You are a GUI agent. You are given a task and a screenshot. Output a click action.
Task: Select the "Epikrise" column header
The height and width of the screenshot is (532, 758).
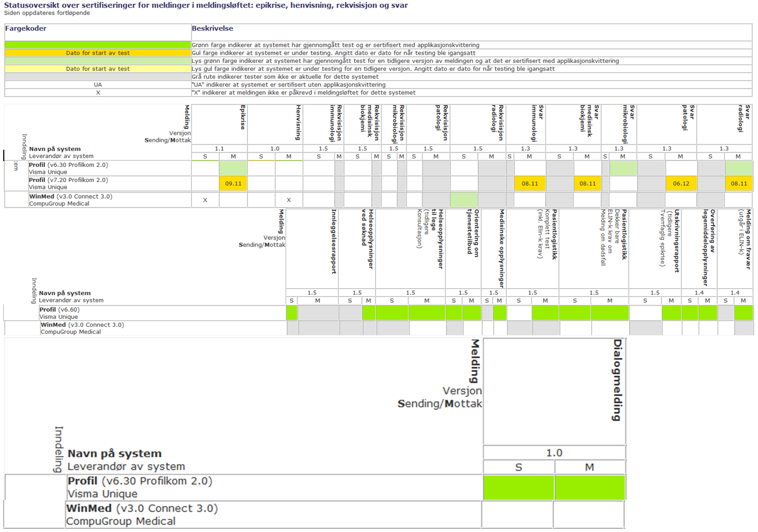(243, 117)
